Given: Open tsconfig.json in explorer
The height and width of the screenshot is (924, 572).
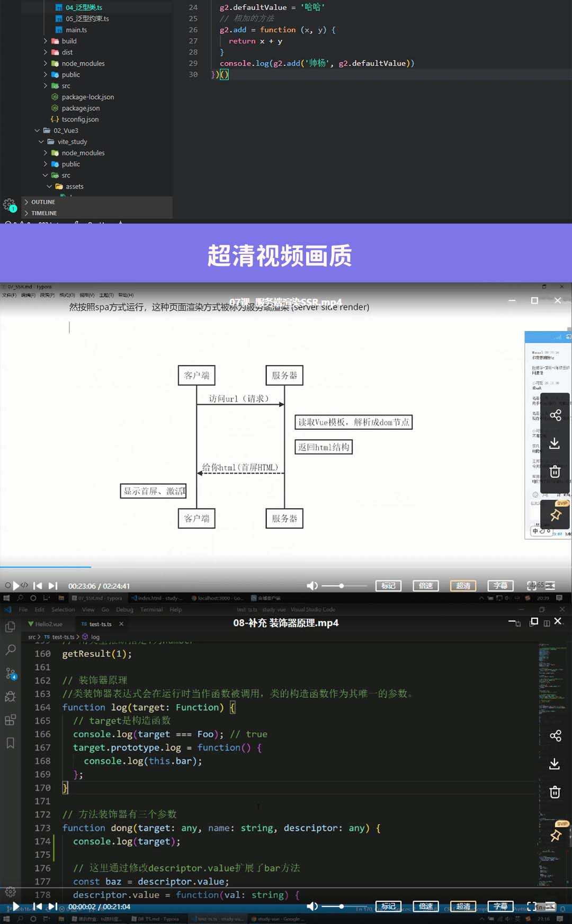Looking at the screenshot, I should [80, 119].
